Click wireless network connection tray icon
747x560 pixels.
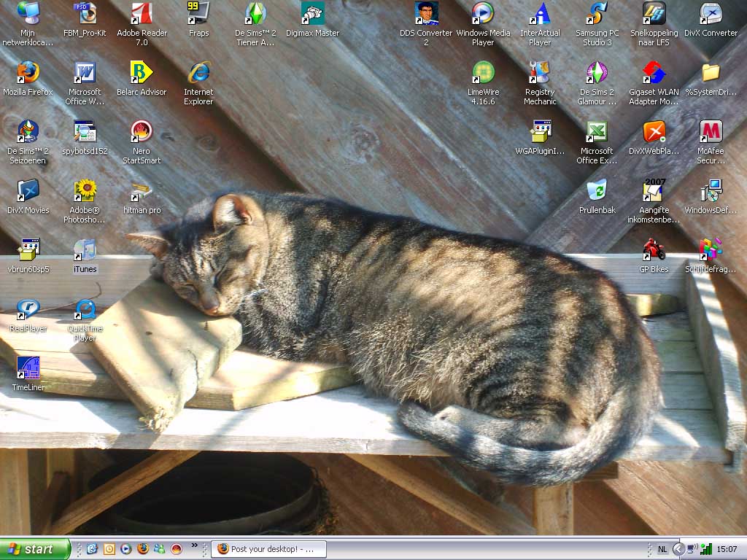click(692, 549)
